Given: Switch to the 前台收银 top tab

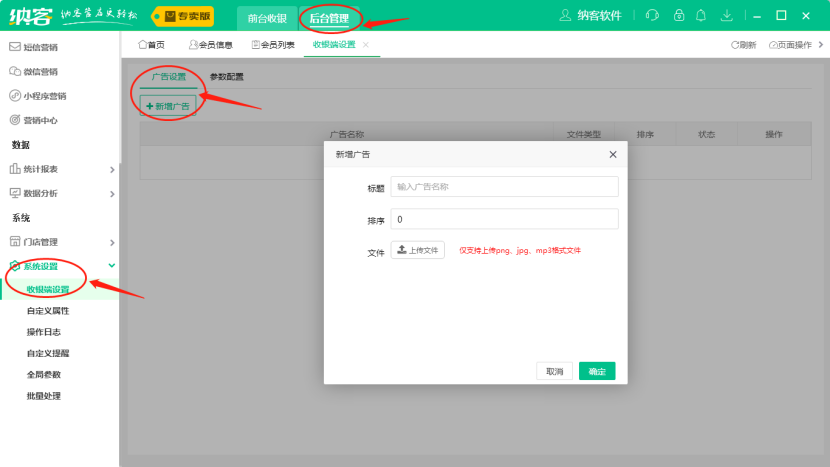Looking at the screenshot, I should pos(267,19).
